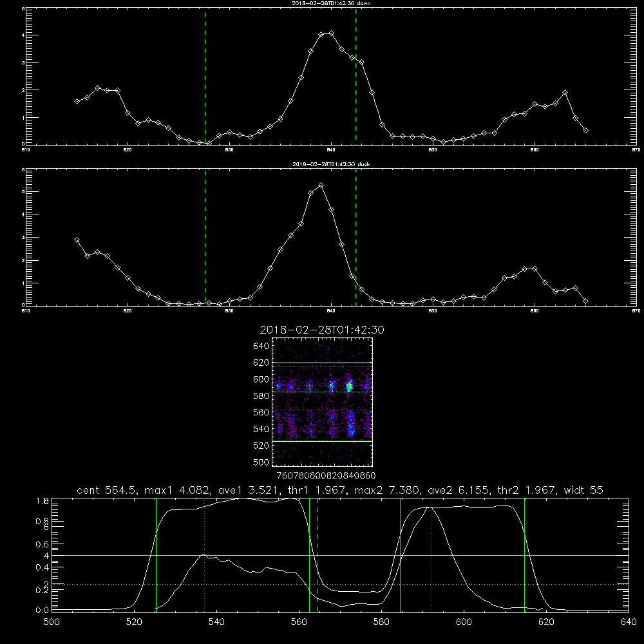Click the right green dashed line in dusk plot

point(355,237)
